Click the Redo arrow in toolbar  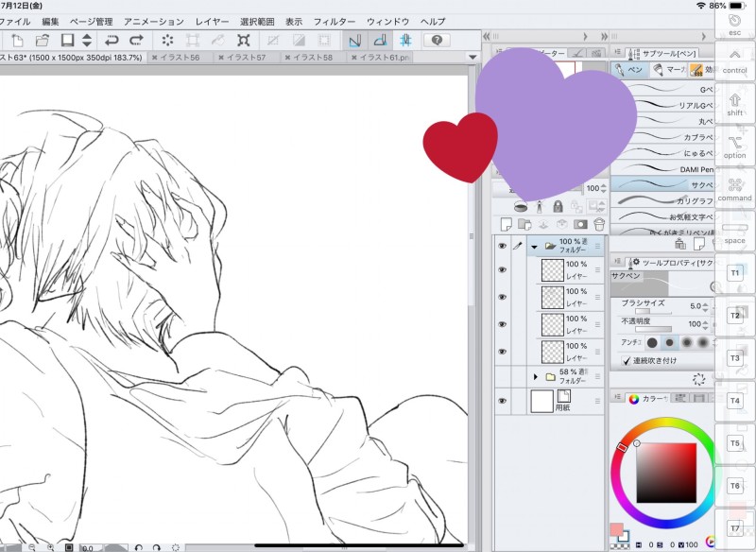pyautogui.click(x=136, y=41)
